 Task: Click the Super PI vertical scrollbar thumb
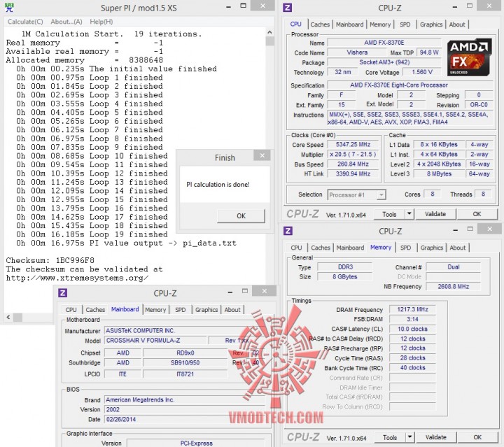(270, 41)
